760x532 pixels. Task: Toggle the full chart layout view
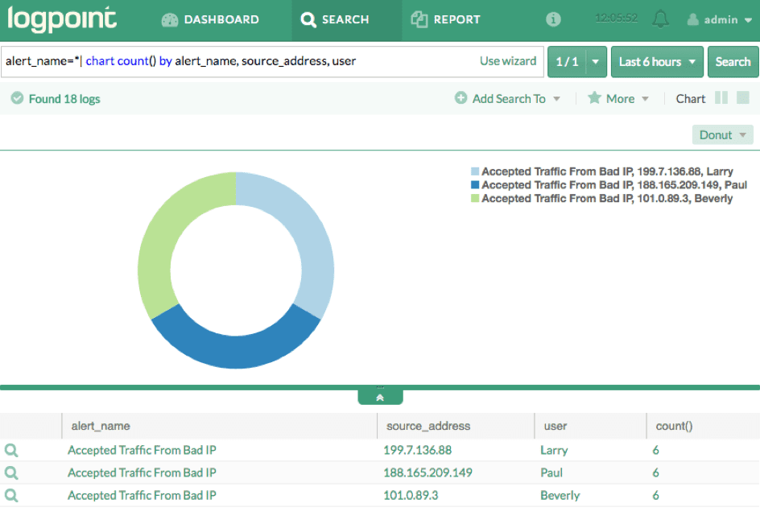click(744, 98)
